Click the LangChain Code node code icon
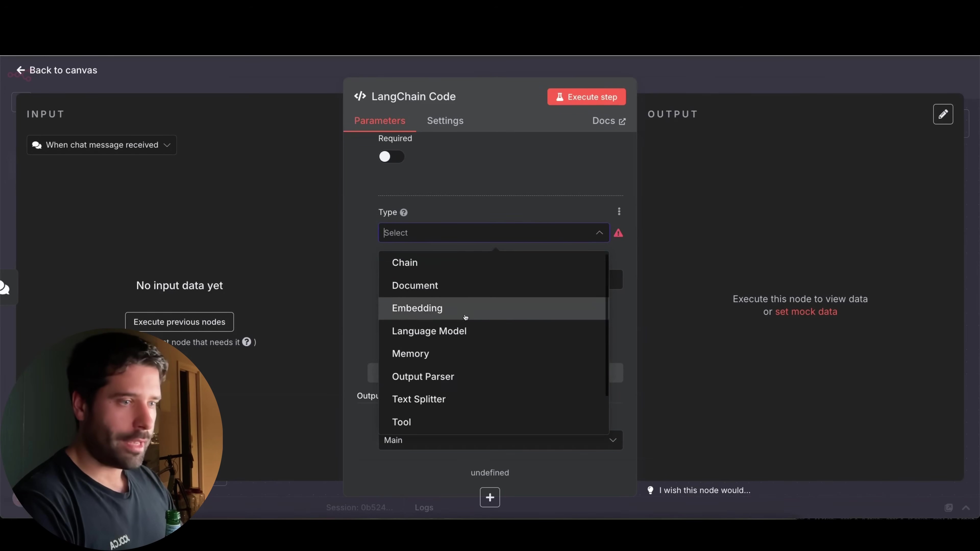The height and width of the screenshot is (551, 980). (x=360, y=96)
